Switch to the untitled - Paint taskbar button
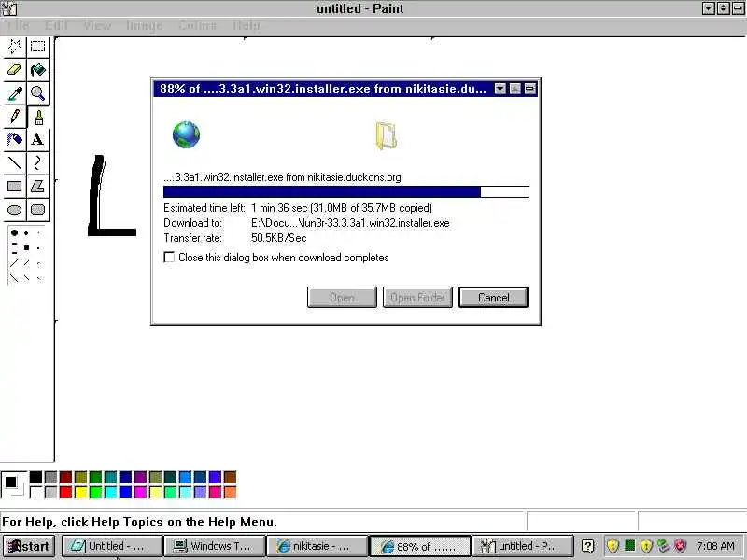The height and width of the screenshot is (560, 747). (522, 546)
